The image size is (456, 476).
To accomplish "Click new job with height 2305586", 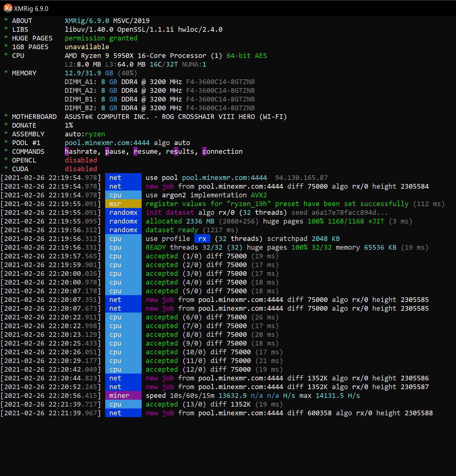I will pyautogui.click(x=287, y=378).
